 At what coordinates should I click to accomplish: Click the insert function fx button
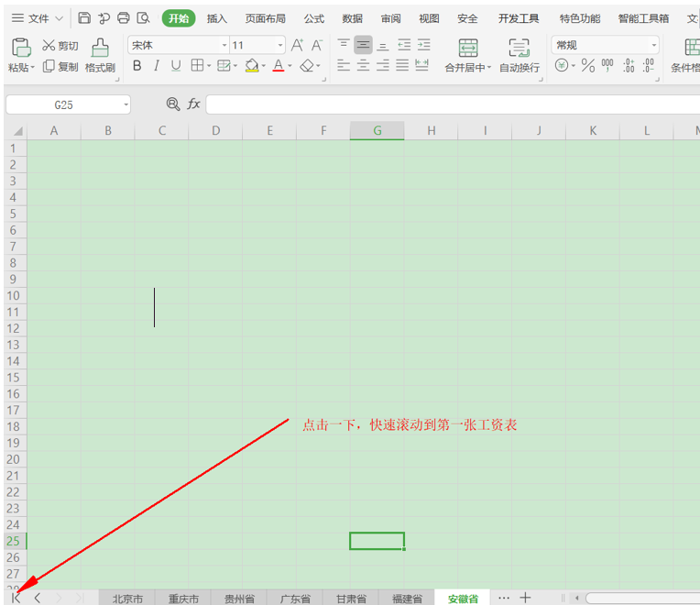193,104
